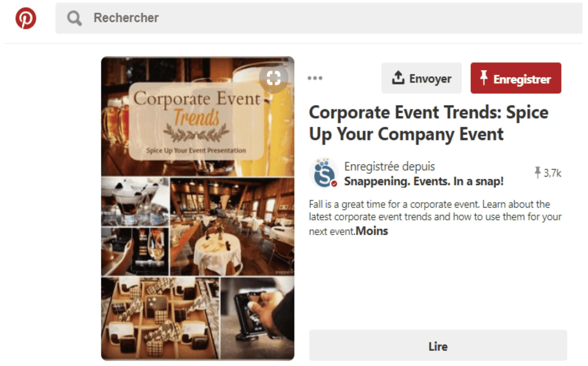The width and height of the screenshot is (588, 366).
Task: Select the hand holding phone photo
Action: (257, 318)
